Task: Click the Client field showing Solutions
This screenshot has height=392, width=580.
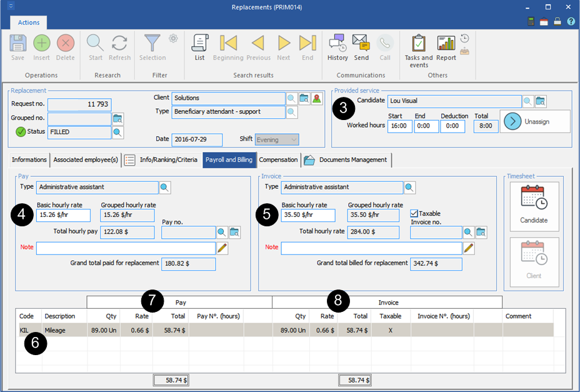Action: click(x=229, y=98)
